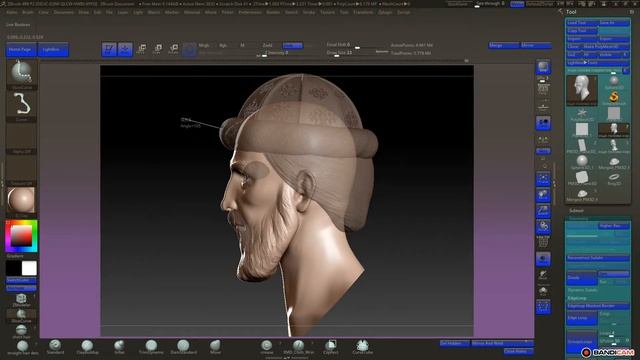Image resolution: width=640 pixels, height=360 pixels.
Task: Click the BPR render icon
Action: 543,67
